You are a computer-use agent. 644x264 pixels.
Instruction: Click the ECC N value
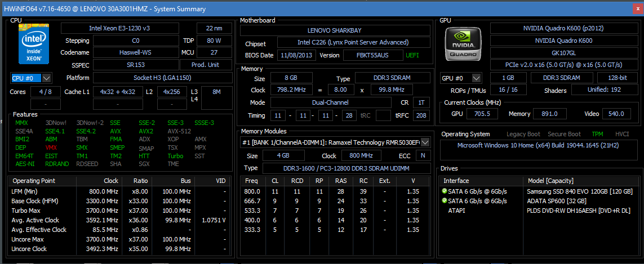(x=423, y=155)
